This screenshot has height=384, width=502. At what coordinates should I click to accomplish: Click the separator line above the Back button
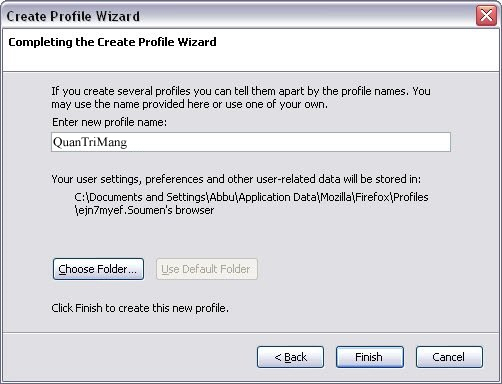click(x=251, y=333)
